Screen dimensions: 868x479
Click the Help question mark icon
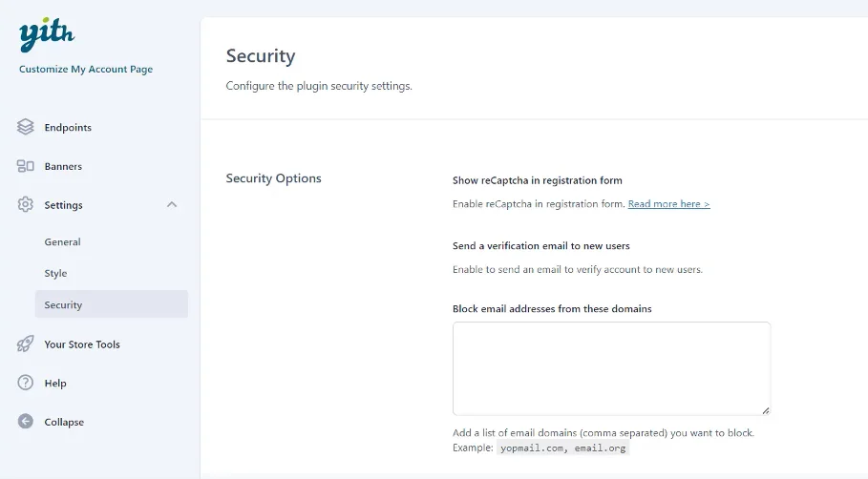26,383
